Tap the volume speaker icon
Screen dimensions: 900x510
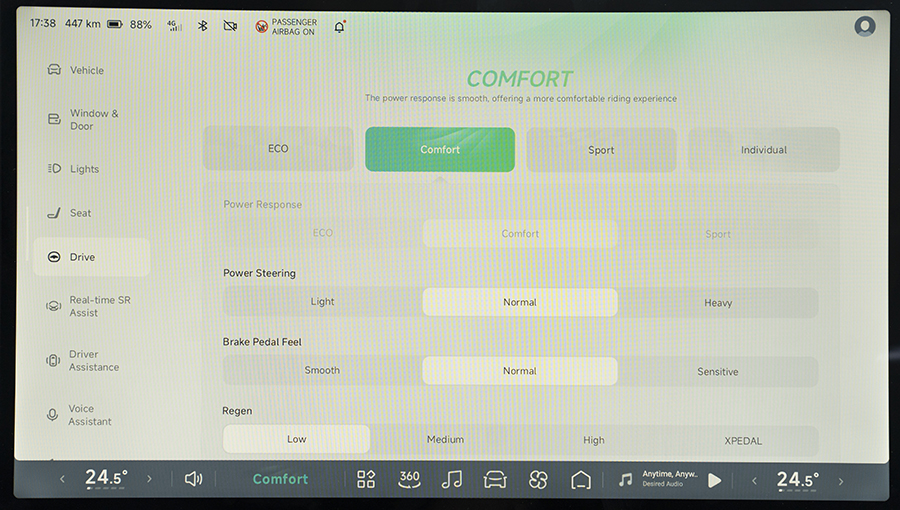pos(193,479)
